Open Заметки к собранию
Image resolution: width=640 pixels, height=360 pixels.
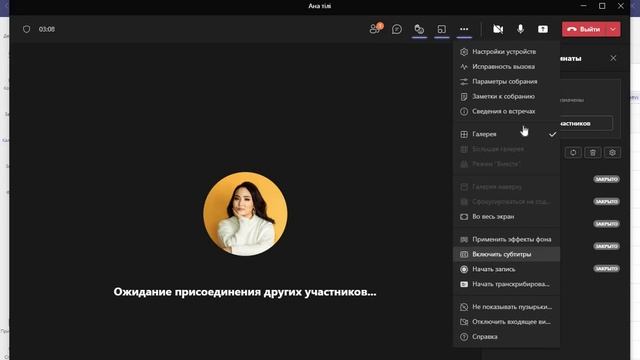[507, 96]
